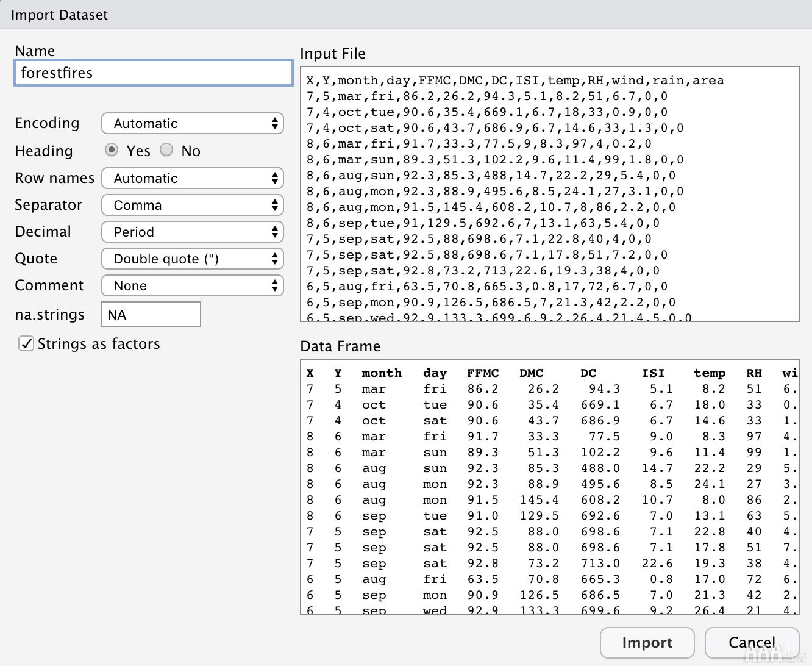Click the ISI column header in Data Frame
Image resolution: width=812 pixels, height=666 pixels.
pos(653,373)
